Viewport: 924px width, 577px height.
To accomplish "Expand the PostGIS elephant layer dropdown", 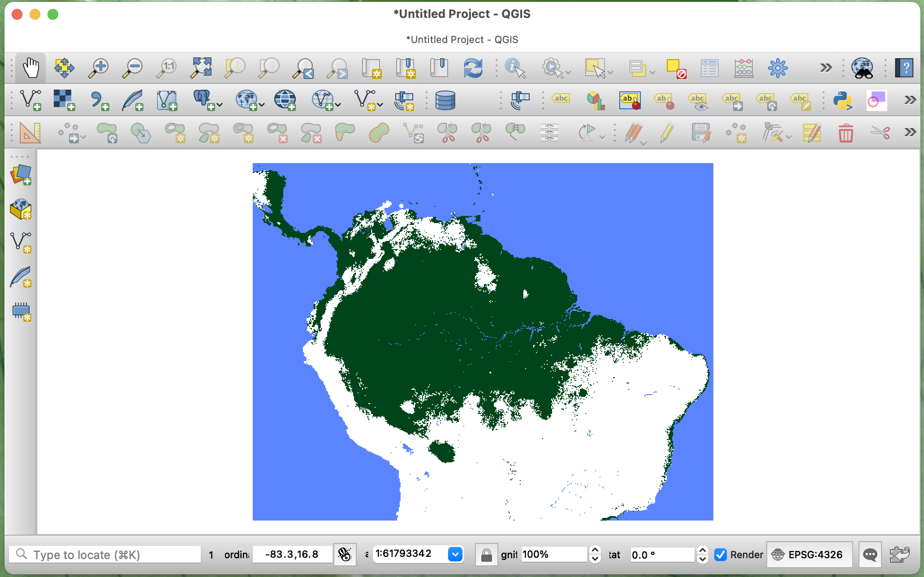I will (x=220, y=105).
